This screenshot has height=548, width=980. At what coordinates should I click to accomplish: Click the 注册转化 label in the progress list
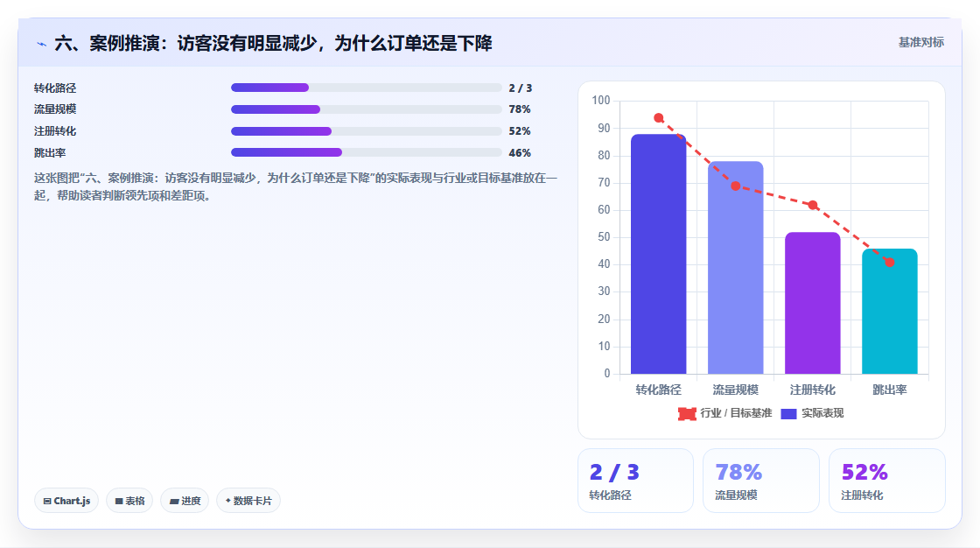[x=55, y=131]
